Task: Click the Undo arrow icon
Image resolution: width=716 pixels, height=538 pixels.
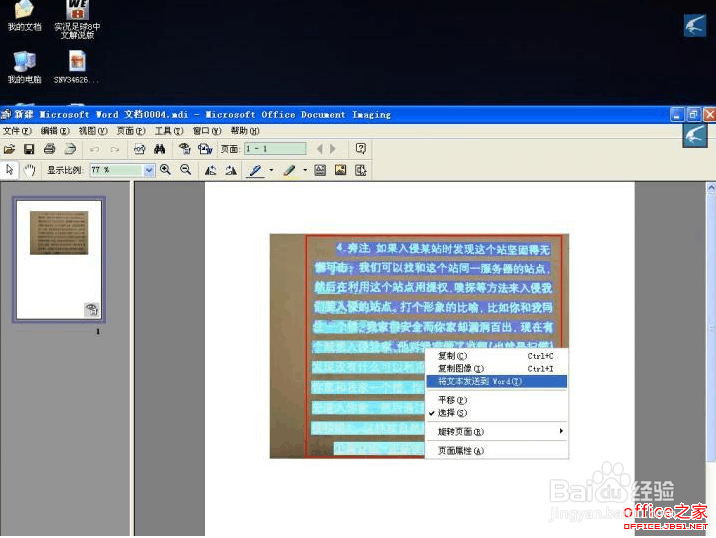Action: click(95, 149)
